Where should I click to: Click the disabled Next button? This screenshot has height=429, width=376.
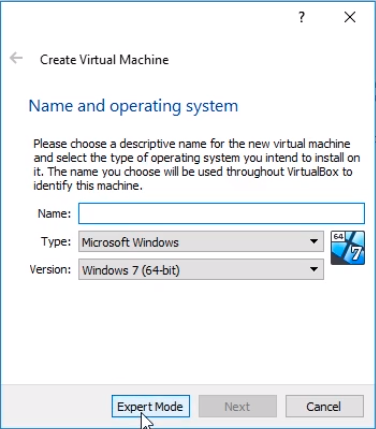pos(238,406)
